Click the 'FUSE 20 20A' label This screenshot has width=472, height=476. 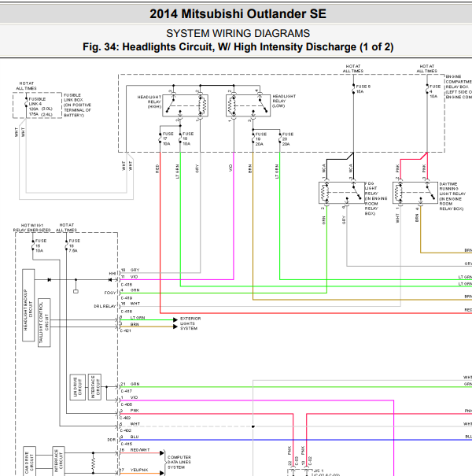pos(288,138)
